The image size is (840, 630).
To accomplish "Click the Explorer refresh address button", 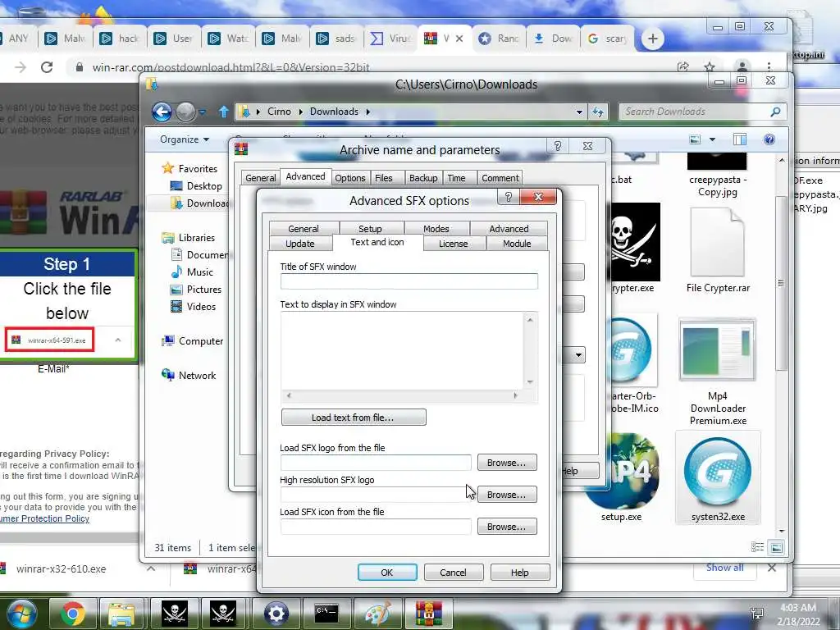I will (598, 112).
